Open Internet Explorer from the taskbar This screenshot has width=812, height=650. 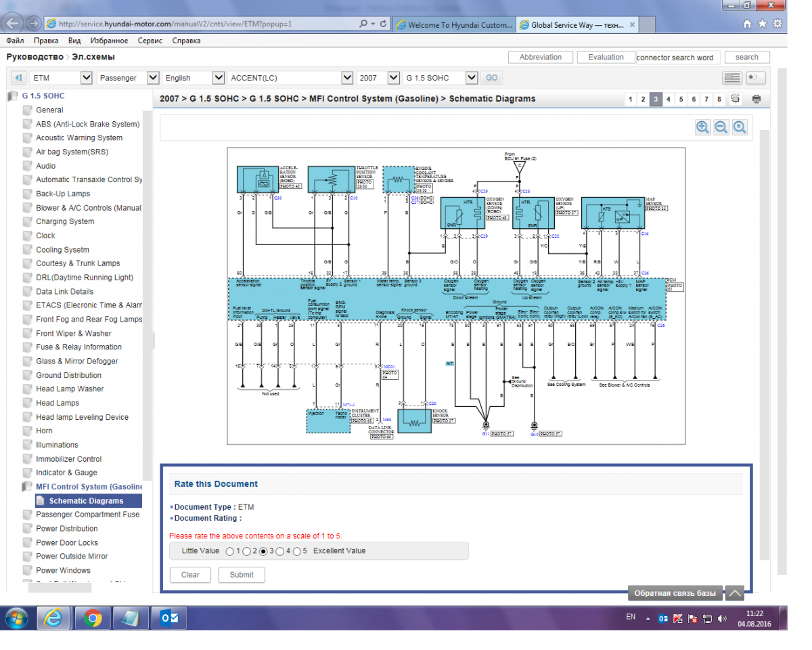[53, 618]
